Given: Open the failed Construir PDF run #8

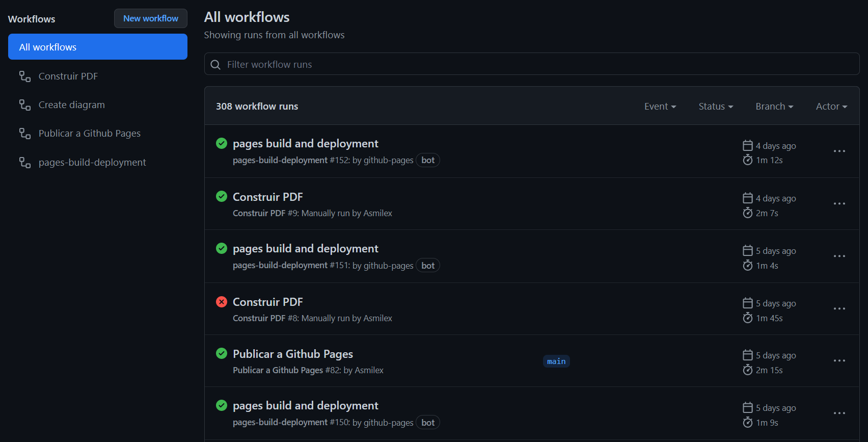Looking at the screenshot, I should [x=267, y=302].
